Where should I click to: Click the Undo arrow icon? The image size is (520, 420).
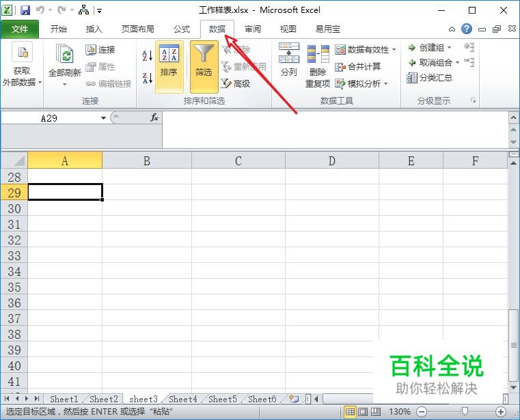coord(40,10)
